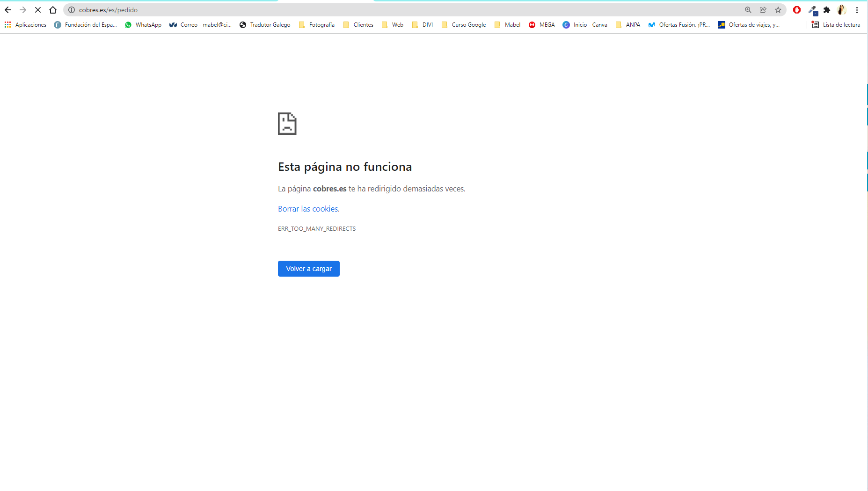Expand the DIVI bookmark folder
Screen dimensions: 868x491
pos(423,25)
